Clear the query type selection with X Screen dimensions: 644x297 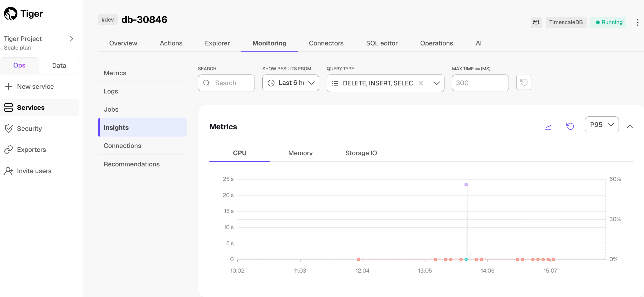(421, 83)
